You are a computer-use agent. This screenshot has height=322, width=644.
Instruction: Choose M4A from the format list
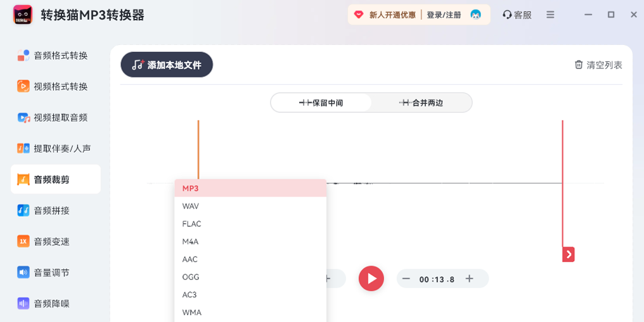[250, 241]
